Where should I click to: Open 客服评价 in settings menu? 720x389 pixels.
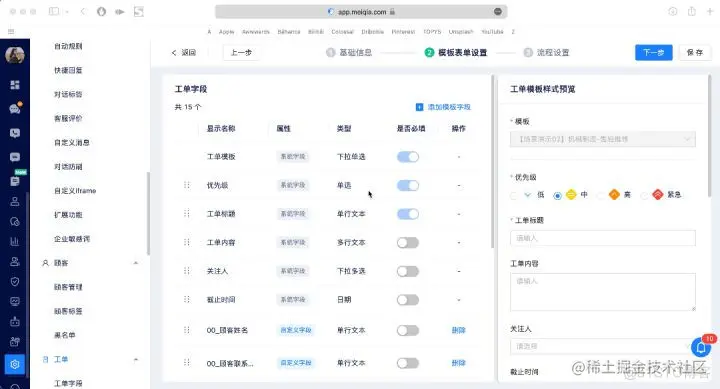tap(68, 118)
